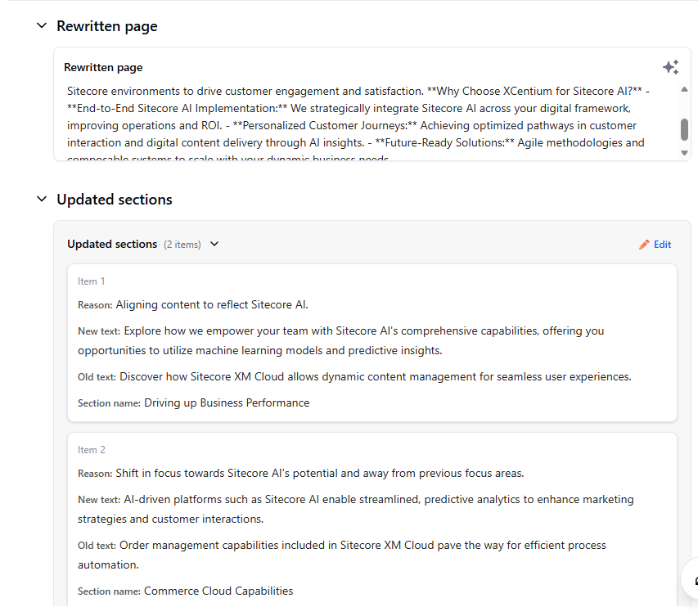Screen dimensions: 698x616
Task: Click the AI sparkle icon in Rewritten page
Action: click(x=670, y=67)
